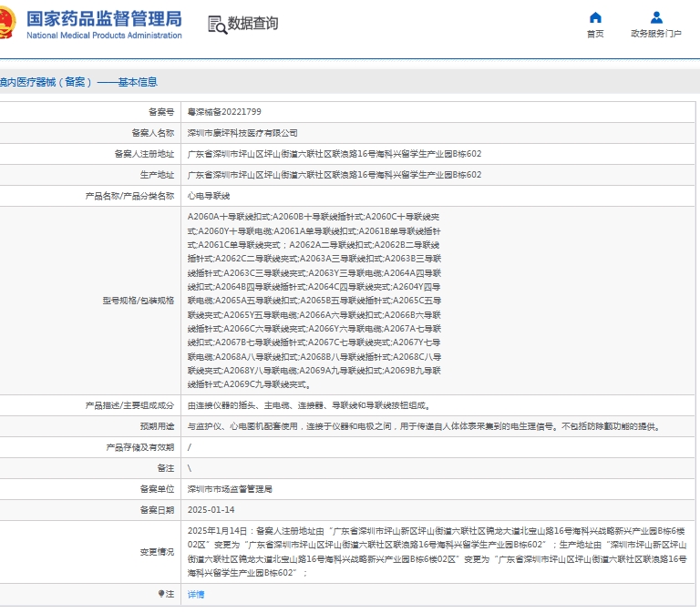Click the address in the 备案人注册地址 row
Screen dimensions: 700x613
(335, 154)
